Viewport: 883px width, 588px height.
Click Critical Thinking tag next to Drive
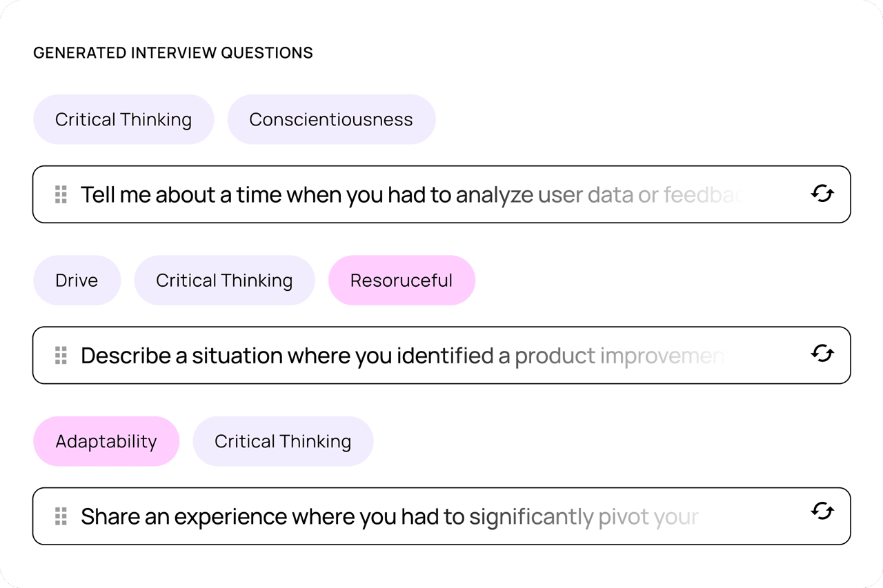(224, 281)
